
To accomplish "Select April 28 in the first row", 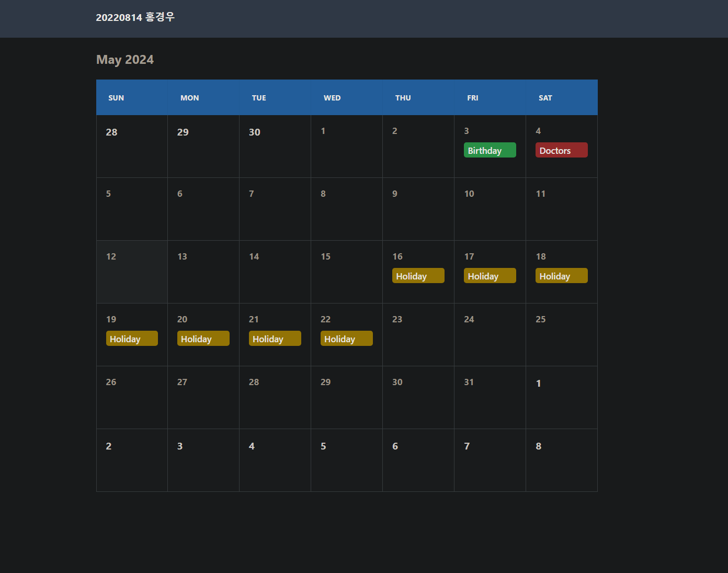I will (132, 147).
